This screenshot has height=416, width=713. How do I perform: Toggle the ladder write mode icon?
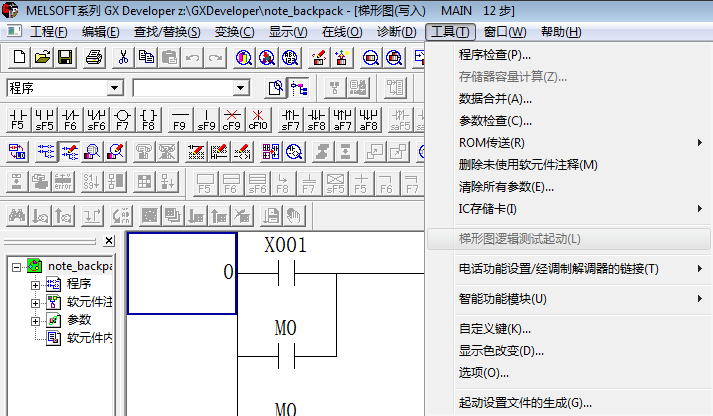pos(70,152)
